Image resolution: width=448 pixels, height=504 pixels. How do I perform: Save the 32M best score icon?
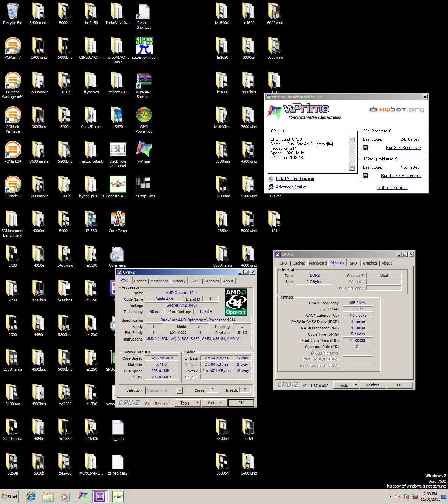[365, 148]
